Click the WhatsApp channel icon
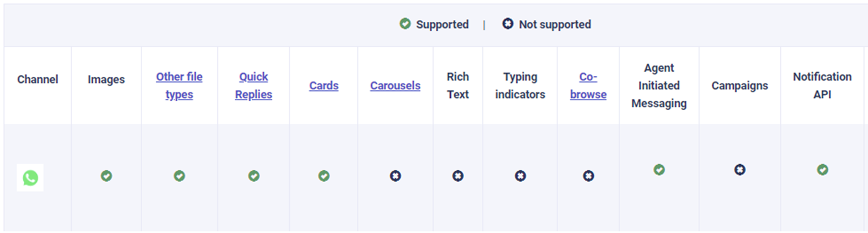Viewport: 868px width, 233px height. [x=30, y=178]
